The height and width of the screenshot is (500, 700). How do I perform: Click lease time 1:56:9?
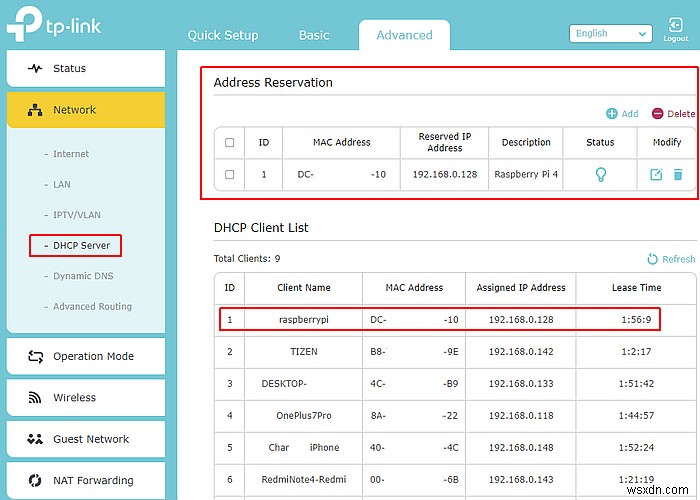(x=636, y=320)
